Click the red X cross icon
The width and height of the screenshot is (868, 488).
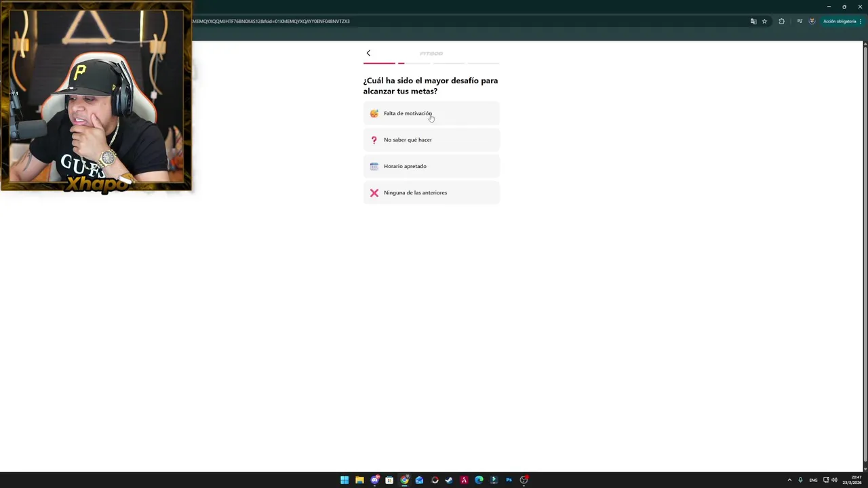click(374, 192)
